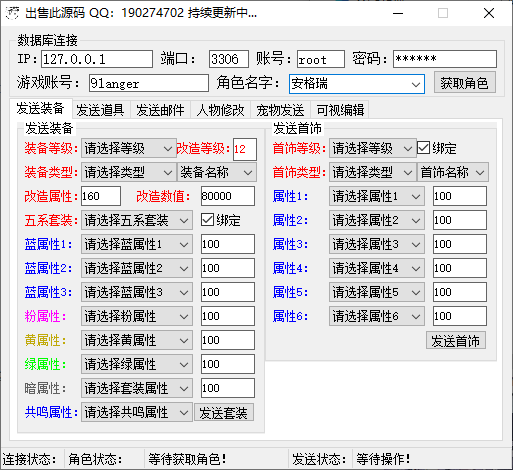
Task: Click the 改造数值 field showing 80000
Action: click(x=228, y=196)
